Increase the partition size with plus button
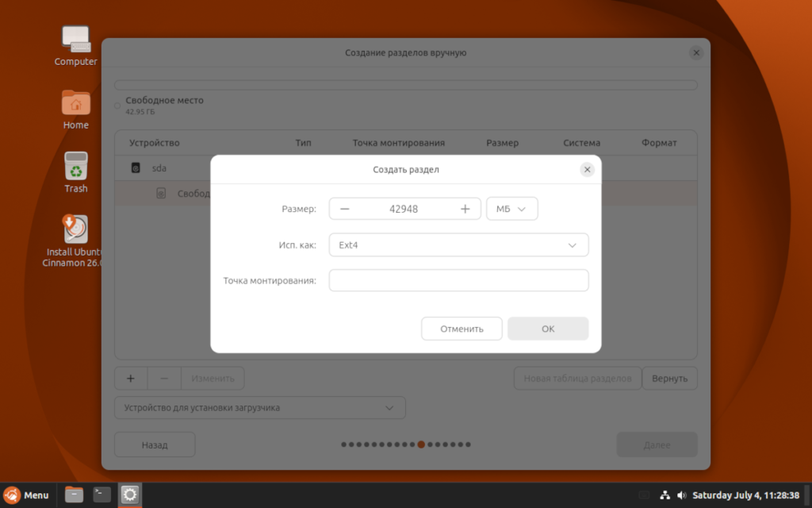812x508 pixels. click(465, 209)
